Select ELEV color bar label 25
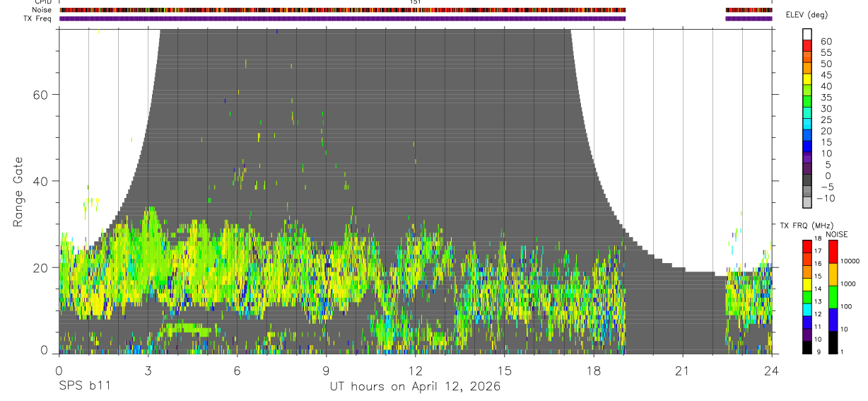Image resolution: width=868 pixels, height=401 pixels. tap(826, 120)
